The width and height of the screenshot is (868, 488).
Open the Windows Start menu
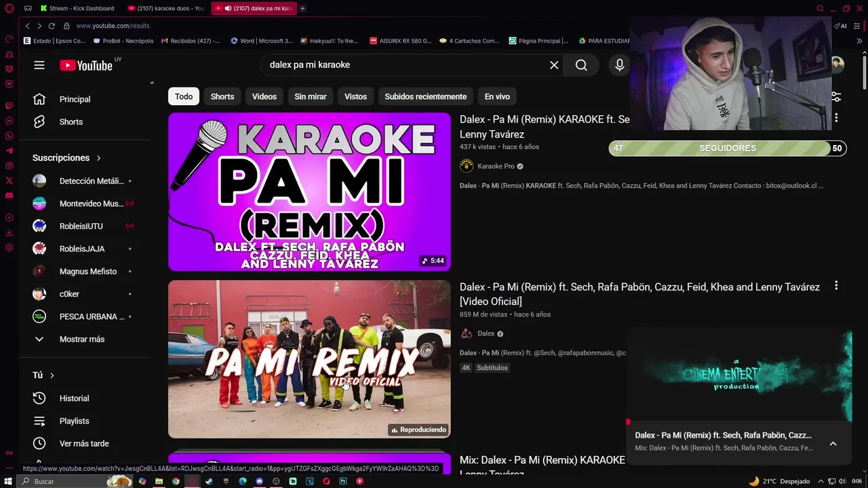8,481
